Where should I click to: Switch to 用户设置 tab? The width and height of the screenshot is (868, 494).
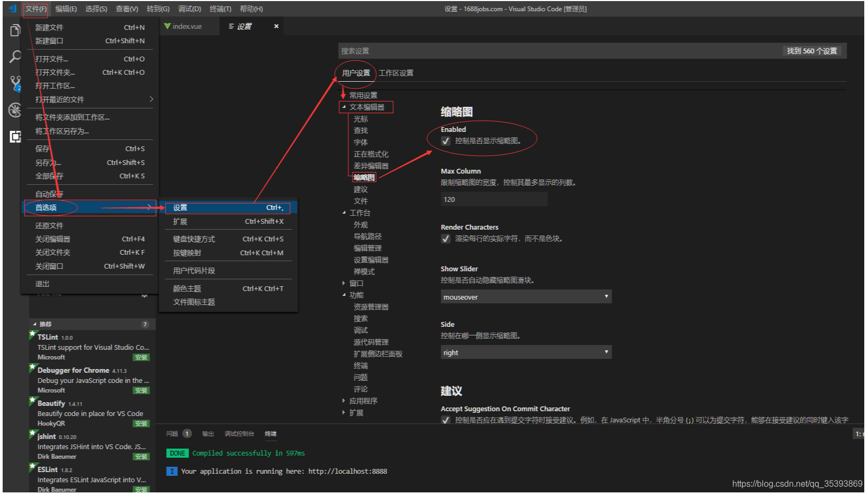pyautogui.click(x=356, y=73)
